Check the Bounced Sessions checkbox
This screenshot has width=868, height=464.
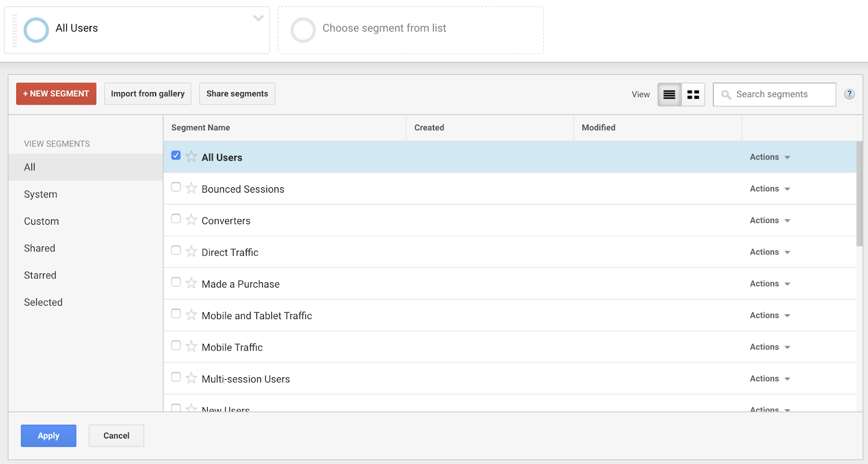click(176, 187)
